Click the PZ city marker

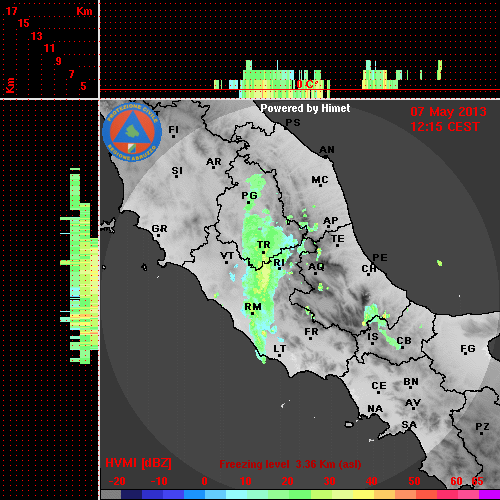tap(482, 433)
